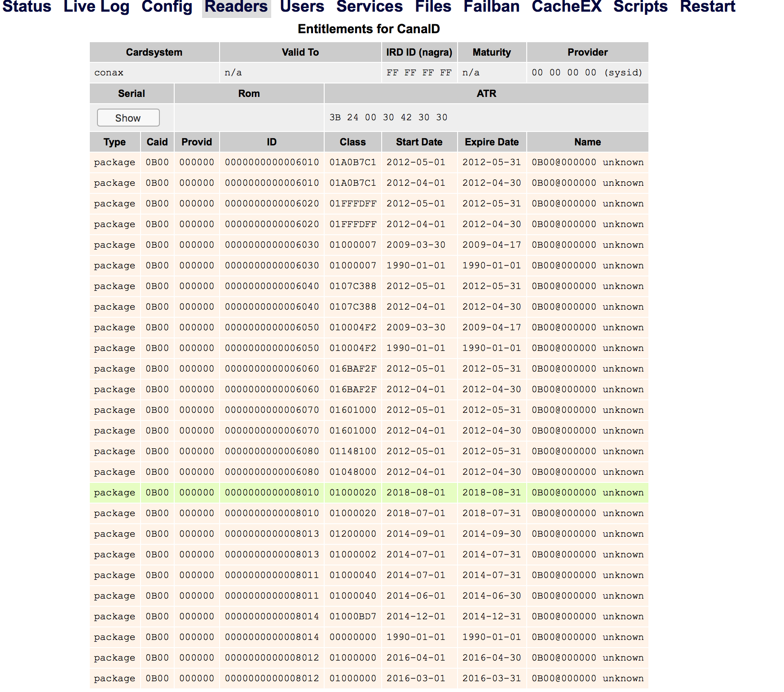784x692 pixels.
Task: Click the FF FF FF FF IRD ID value
Action: (419, 73)
